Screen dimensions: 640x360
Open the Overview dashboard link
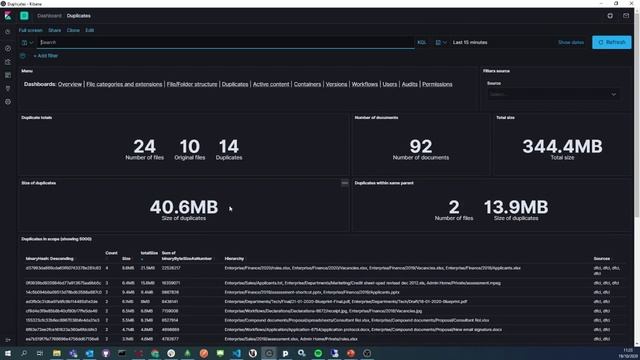tap(70, 84)
